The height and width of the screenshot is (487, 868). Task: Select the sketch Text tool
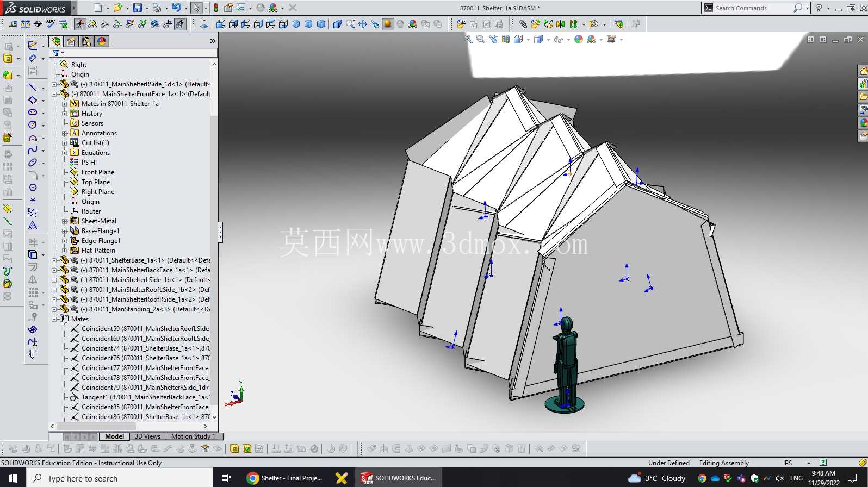coord(33,225)
